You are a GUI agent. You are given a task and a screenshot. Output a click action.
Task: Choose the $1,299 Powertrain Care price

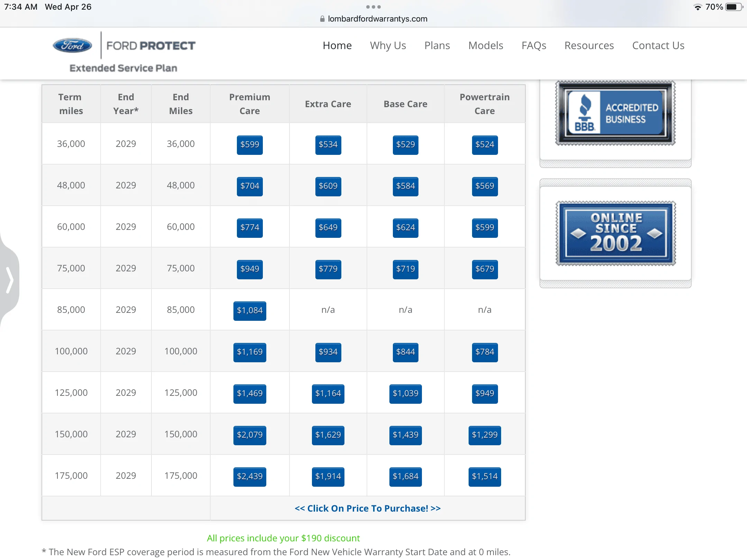485,435
